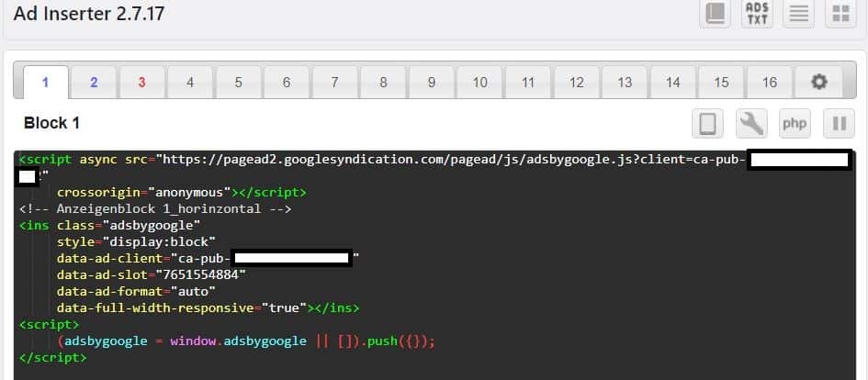
Task: Switch to block tab 8
Action: (x=383, y=83)
